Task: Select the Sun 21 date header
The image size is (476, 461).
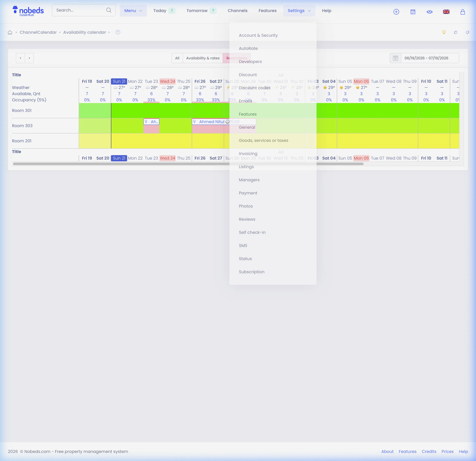Action: click(119, 81)
